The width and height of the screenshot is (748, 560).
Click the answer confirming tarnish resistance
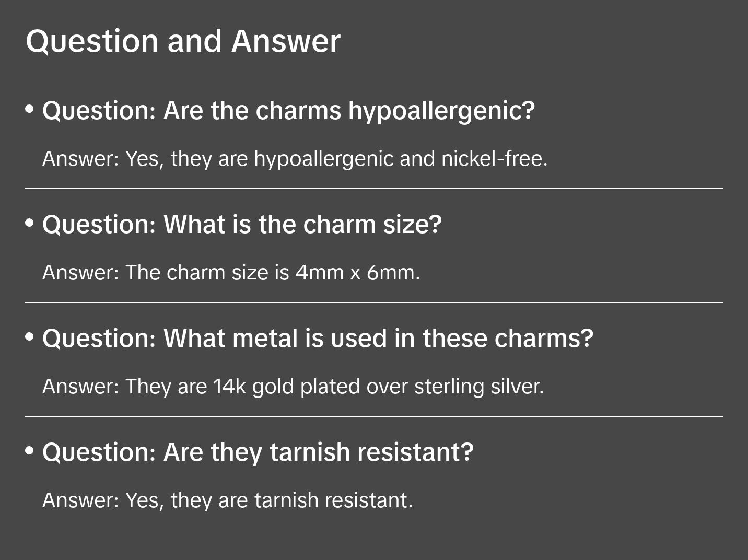[x=227, y=500]
